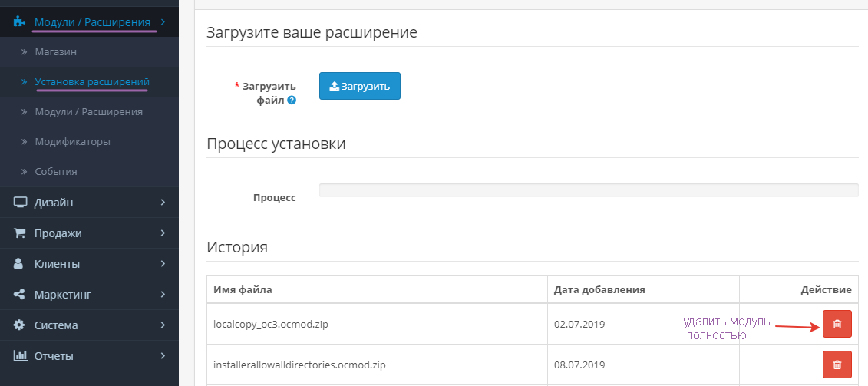This screenshot has width=868, height=386.
Task: Click the gear icon next to Система
Action: click(x=20, y=325)
